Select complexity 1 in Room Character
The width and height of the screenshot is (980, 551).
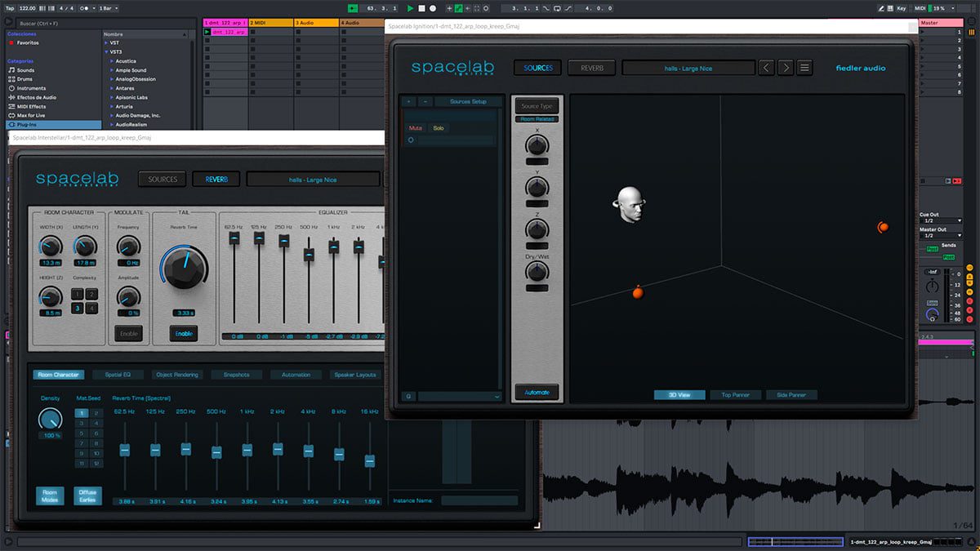(x=78, y=295)
